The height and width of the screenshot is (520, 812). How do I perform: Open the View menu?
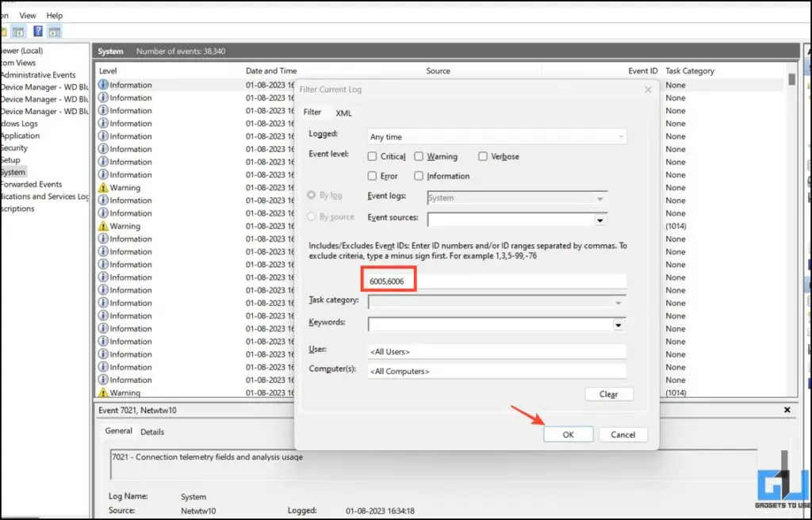[28, 14]
